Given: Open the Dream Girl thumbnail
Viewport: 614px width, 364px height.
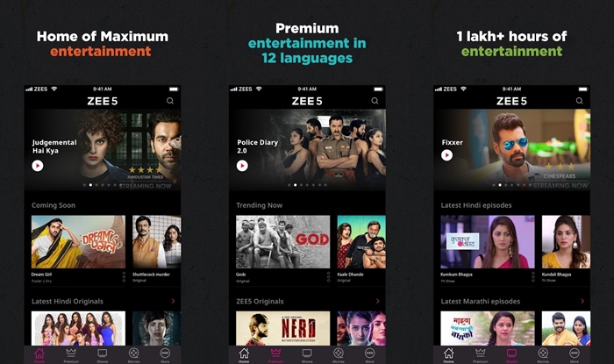Looking at the screenshot, I should click(78, 241).
